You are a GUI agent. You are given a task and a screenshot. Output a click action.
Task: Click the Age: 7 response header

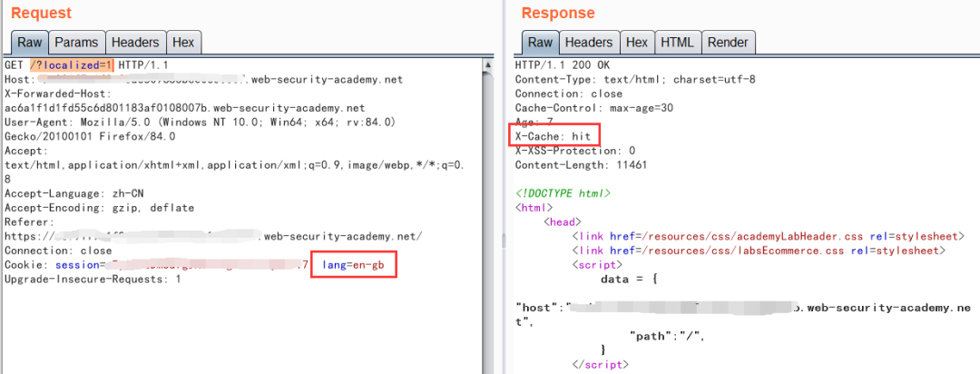534,123
